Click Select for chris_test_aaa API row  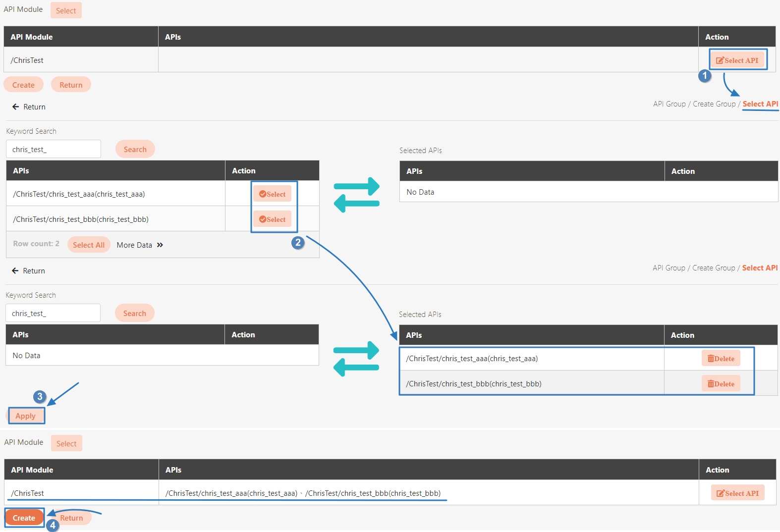pos(272,194)
